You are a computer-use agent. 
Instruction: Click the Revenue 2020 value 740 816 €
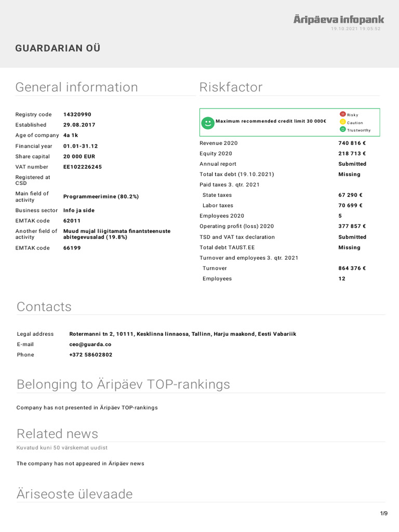pos(352,143)
